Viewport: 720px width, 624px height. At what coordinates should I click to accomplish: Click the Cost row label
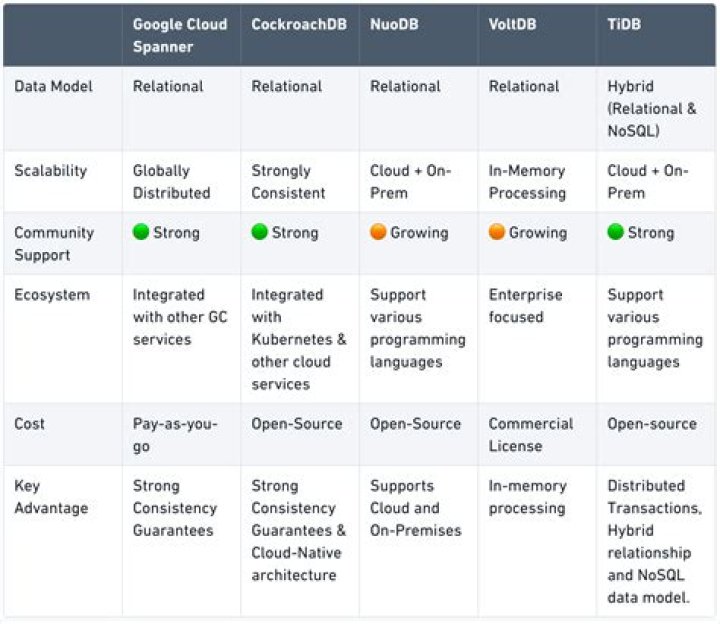tap(29, 424)
